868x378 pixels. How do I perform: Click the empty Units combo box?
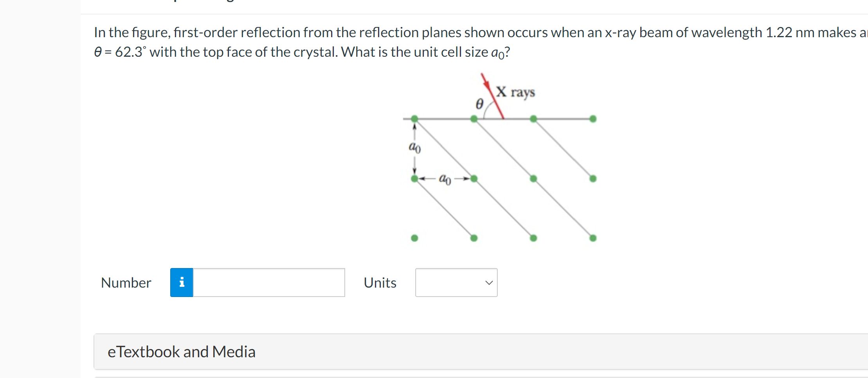(x=456, y=283)
